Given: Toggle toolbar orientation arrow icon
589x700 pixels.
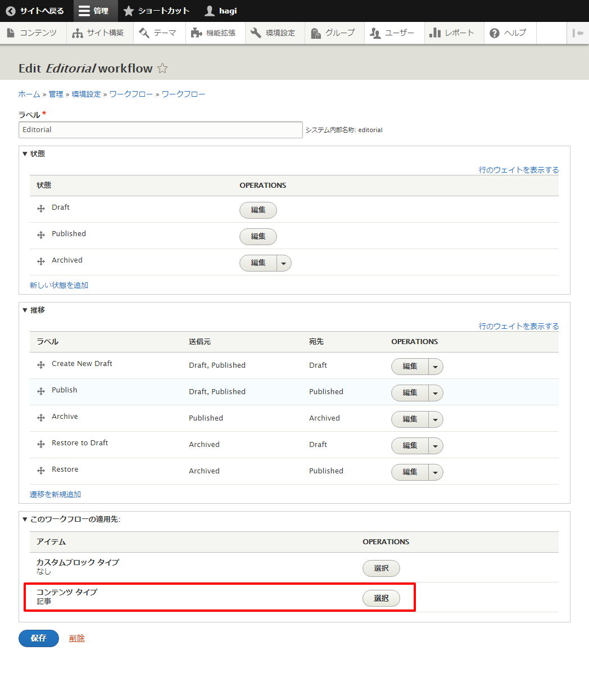Looking at the screenshot, I should pyautogui.click(x=577, y=33).
